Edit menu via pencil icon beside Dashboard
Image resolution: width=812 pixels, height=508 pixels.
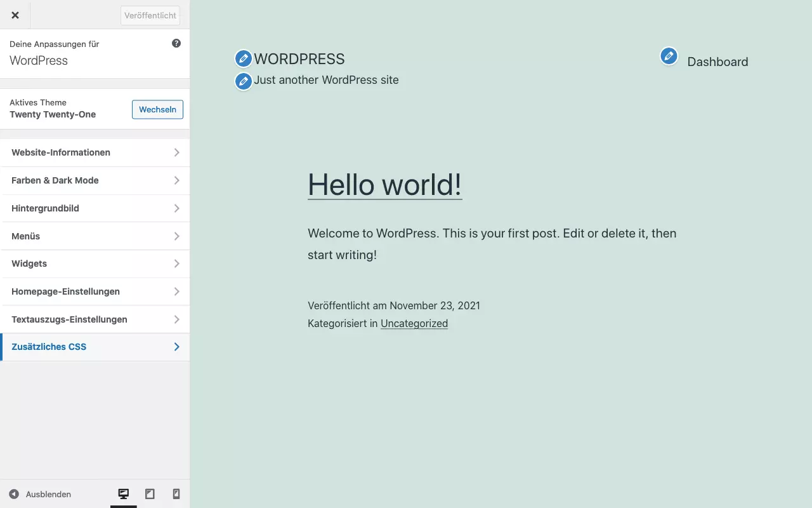pyautogui.click(x=669, y=56)
